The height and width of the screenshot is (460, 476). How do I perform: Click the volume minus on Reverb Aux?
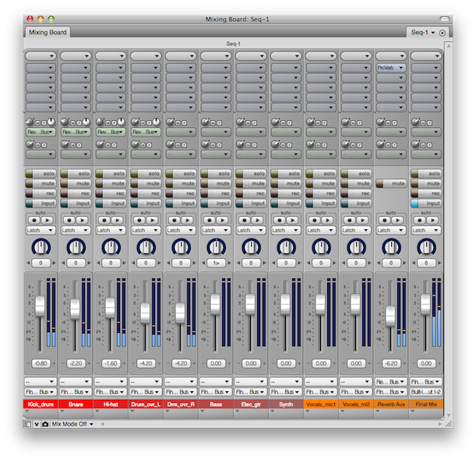pos(378,363)
